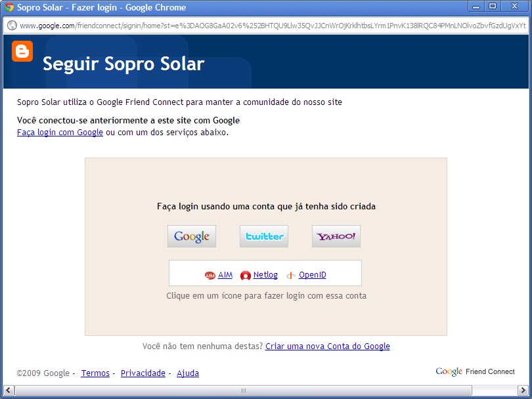Click text 'Faça login usando uma conta que já tenha sido criada'
This screenshot has width=532, height=399.
pyautogui.click(x=267, y=207)
